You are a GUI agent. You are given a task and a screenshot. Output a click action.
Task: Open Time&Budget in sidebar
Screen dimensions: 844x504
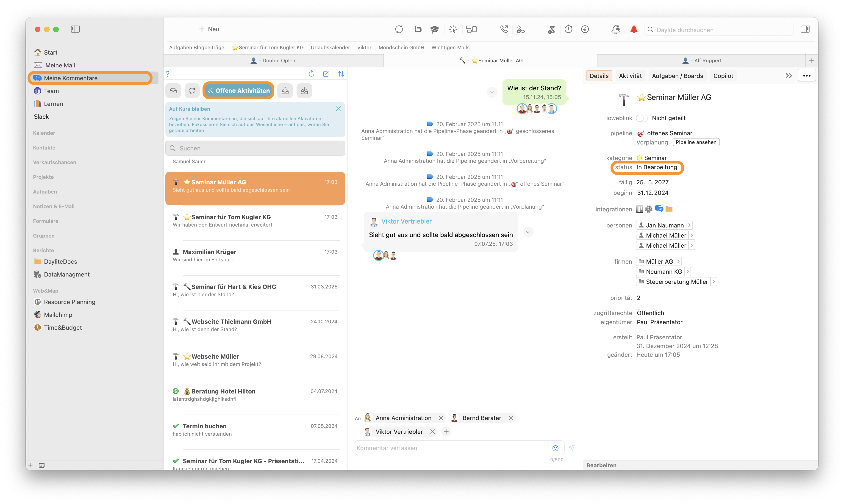[x=62, y=327]
